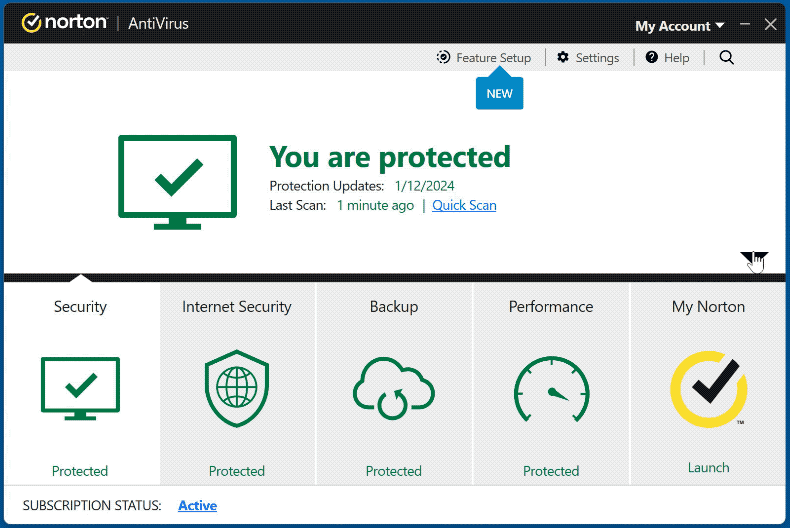The height and width of the screenshot is (528, 790).
Task: Click the Settings gear icon
Action: click(563, 57)
